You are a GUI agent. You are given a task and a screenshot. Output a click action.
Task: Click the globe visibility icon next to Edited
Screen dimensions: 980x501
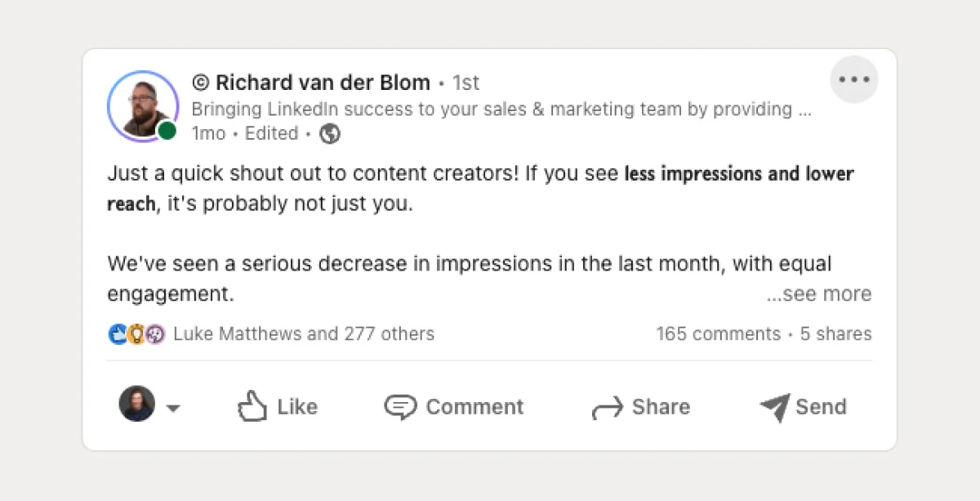[x=329, y=133]
